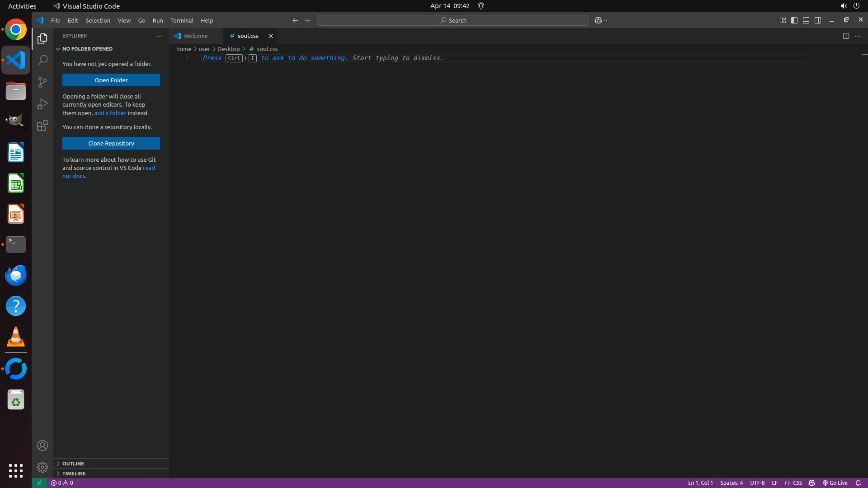Open Thunderbird from the Ubuntu dock
The image size is (868, 488).
click(x=16, y=275)
